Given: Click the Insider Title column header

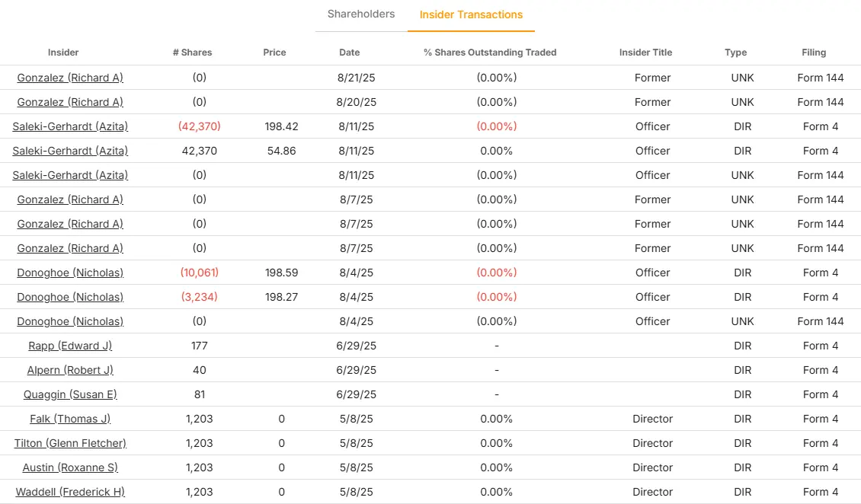Looking at the screenshot, I should pos(645,53).
